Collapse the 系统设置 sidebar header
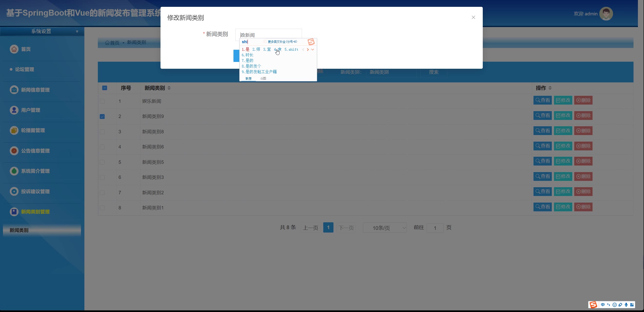The image size is (644, 312). click(77, 31)
